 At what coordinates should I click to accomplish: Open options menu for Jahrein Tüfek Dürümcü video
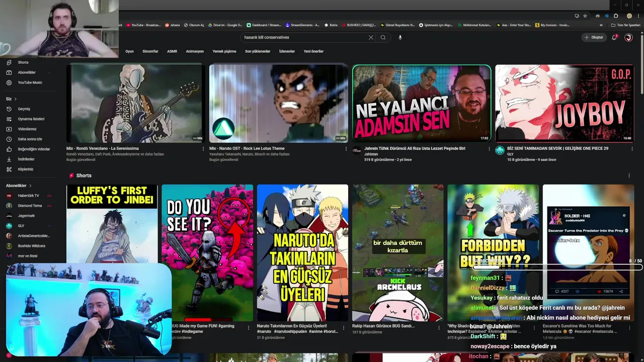(489, 149)
